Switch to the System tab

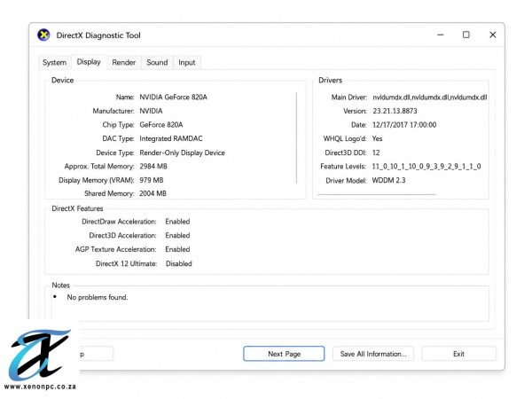(x=55, y=63)
